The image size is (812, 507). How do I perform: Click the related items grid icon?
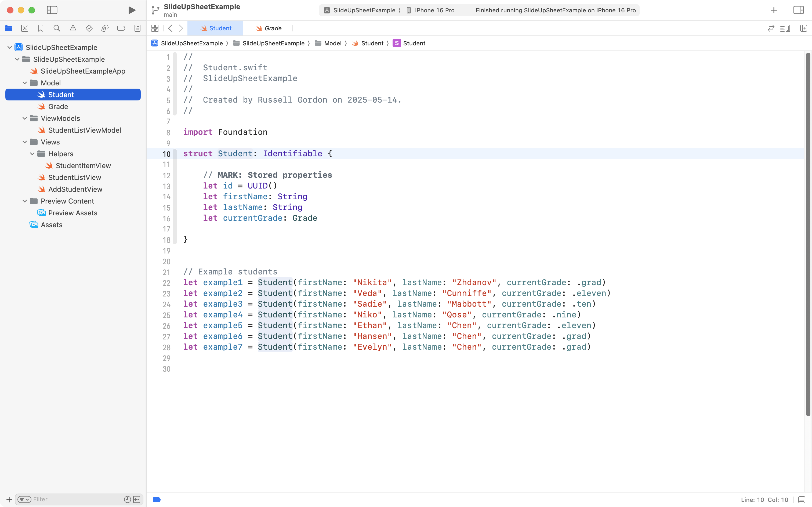click(155, 28)
